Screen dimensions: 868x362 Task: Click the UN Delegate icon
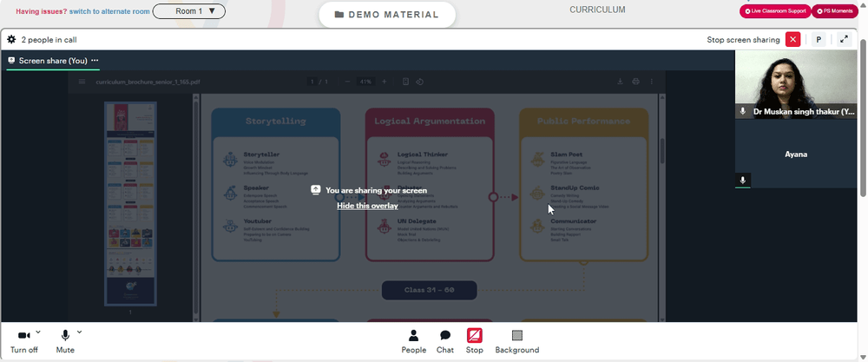384,227
